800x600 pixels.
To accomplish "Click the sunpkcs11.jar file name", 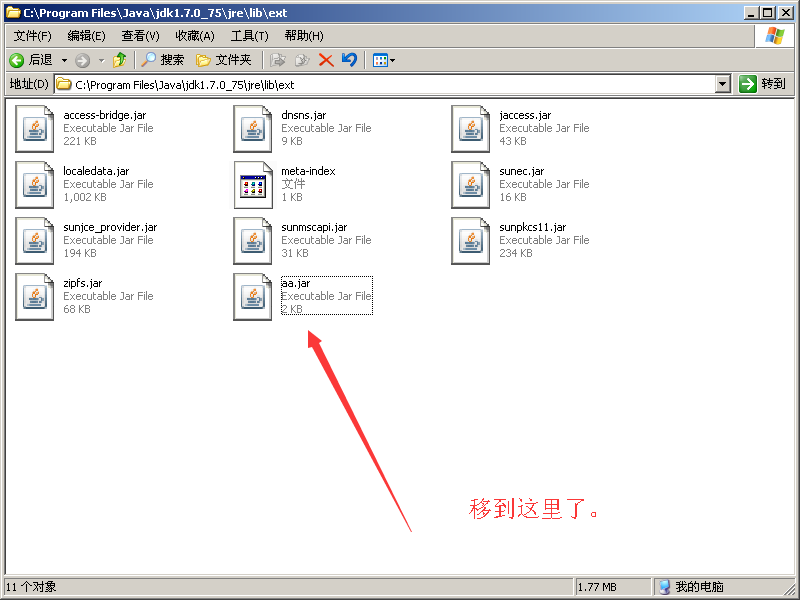I will [x=533, y=228].
